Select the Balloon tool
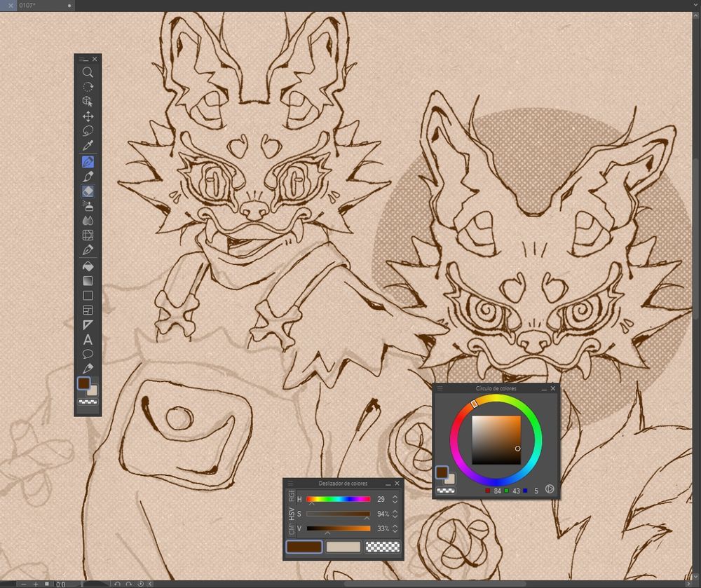This screenshot has height=588, width=701. 88,355
